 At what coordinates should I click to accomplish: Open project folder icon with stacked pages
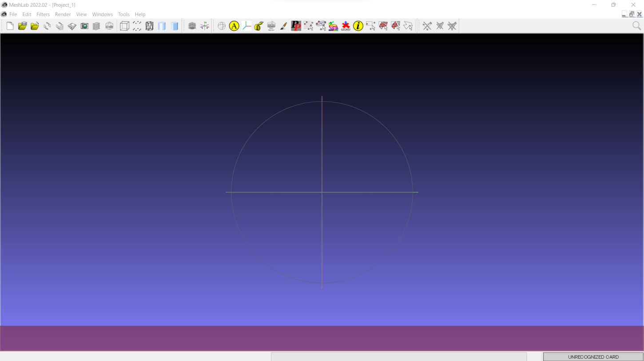tap(22, 26)
